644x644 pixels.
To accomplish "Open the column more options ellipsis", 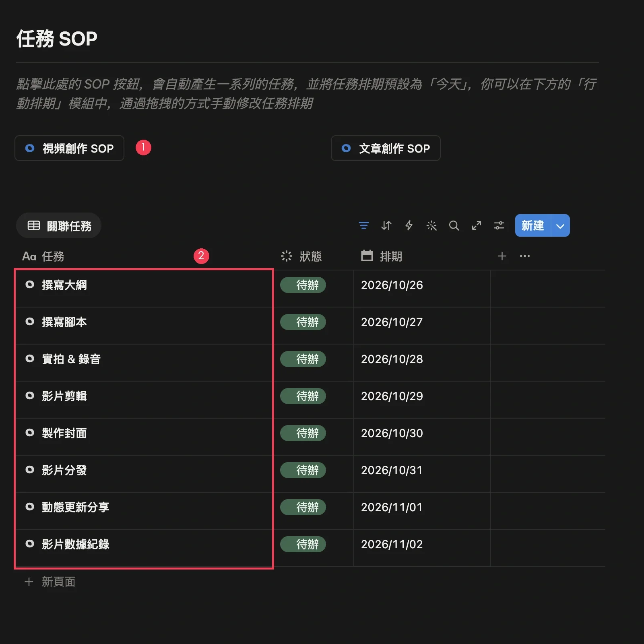I will [x=525, y=256].
